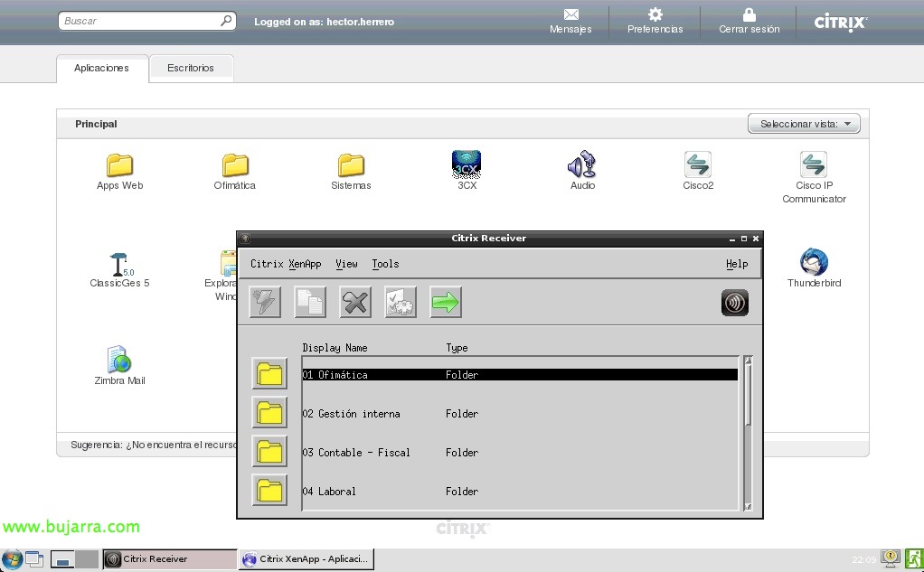Select the 04 Laboral row
924x572 pixels.
tap(520, 492)
